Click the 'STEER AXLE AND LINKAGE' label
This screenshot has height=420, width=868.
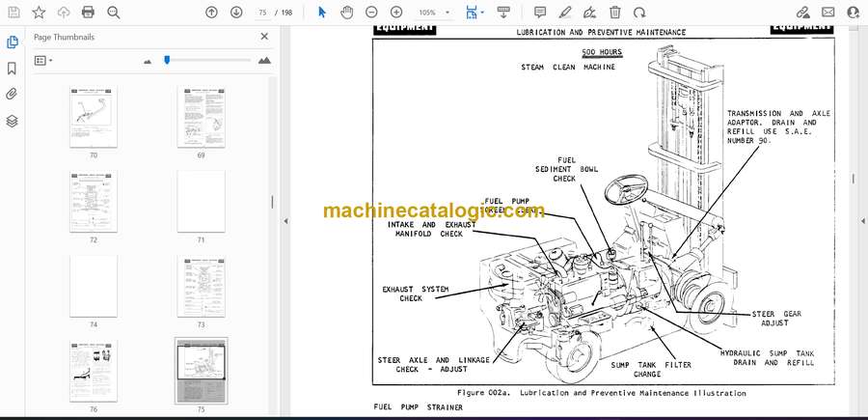tap(433, 360)
